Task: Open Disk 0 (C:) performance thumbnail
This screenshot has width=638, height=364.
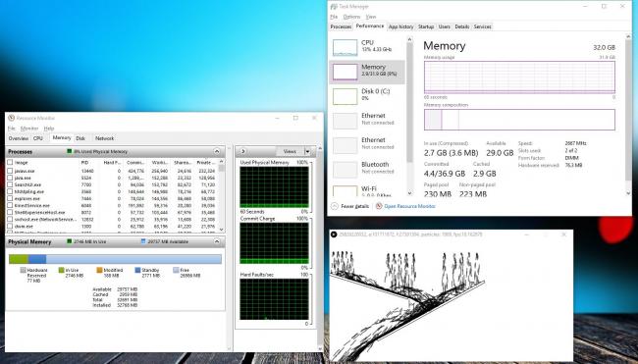Action: [346, 96]
